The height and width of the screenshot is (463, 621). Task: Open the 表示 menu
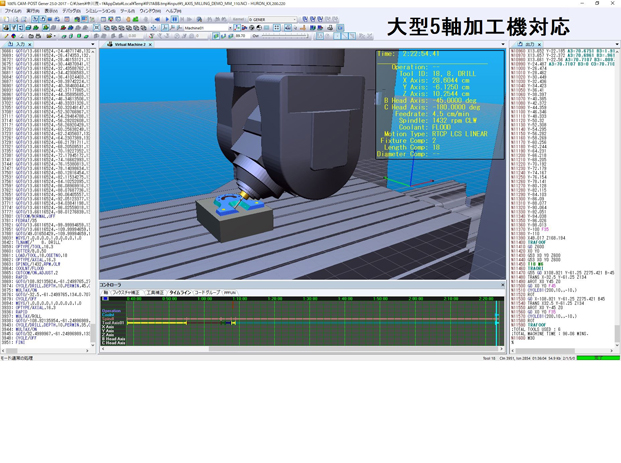tap(51, 11)
